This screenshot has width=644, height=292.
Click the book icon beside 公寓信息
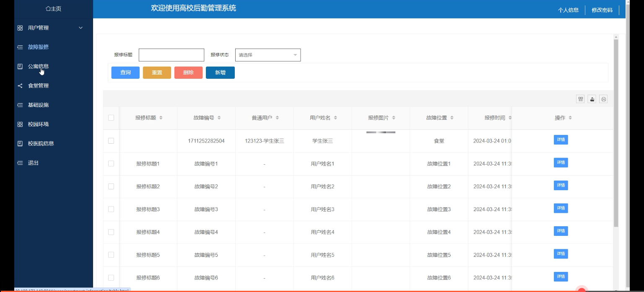(20, 66)
